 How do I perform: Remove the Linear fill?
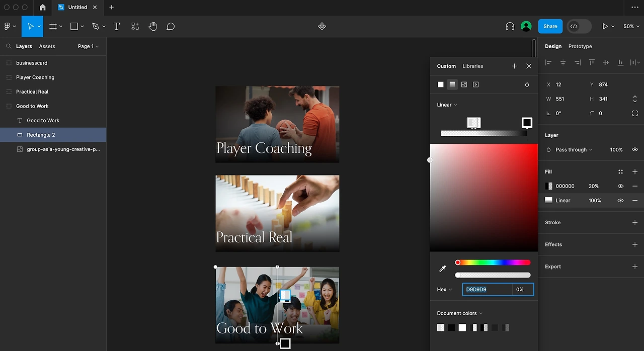(635, 200)
